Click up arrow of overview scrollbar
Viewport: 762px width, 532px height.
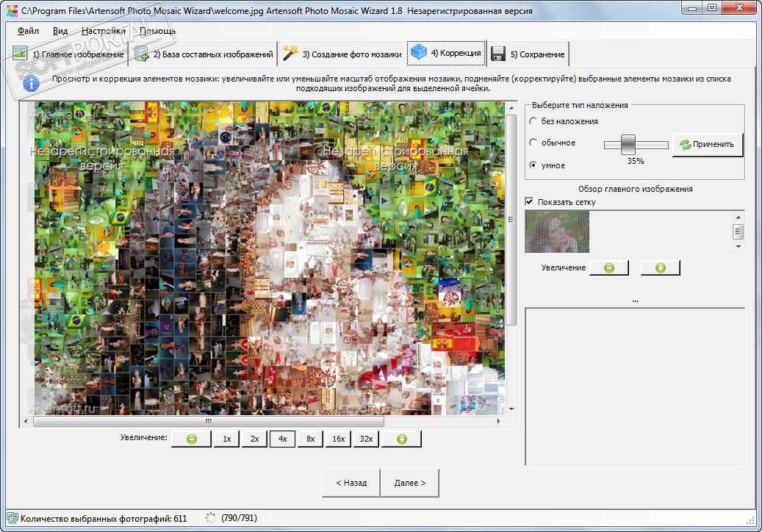[x=738, y=218]
